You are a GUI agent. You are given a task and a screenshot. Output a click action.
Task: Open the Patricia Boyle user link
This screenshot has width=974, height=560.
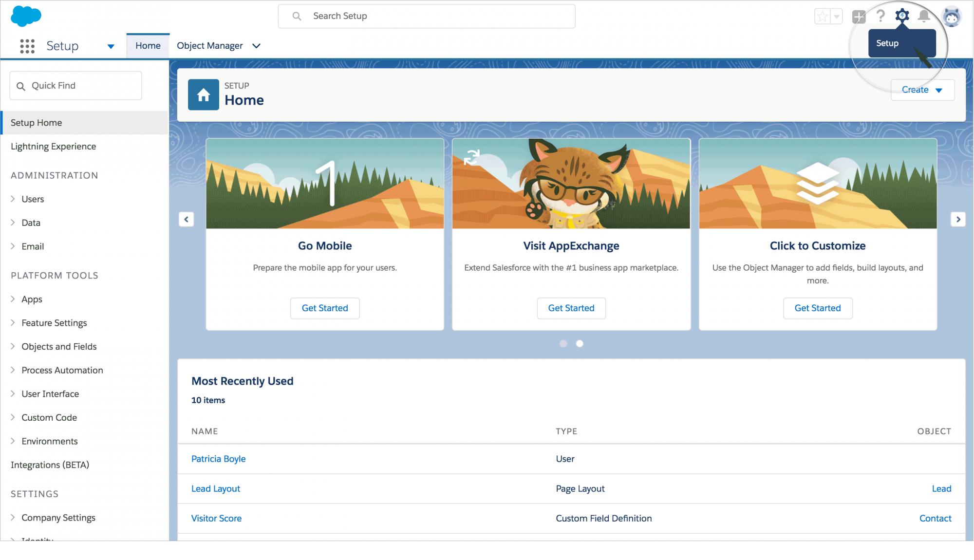(x=218, y=459)
